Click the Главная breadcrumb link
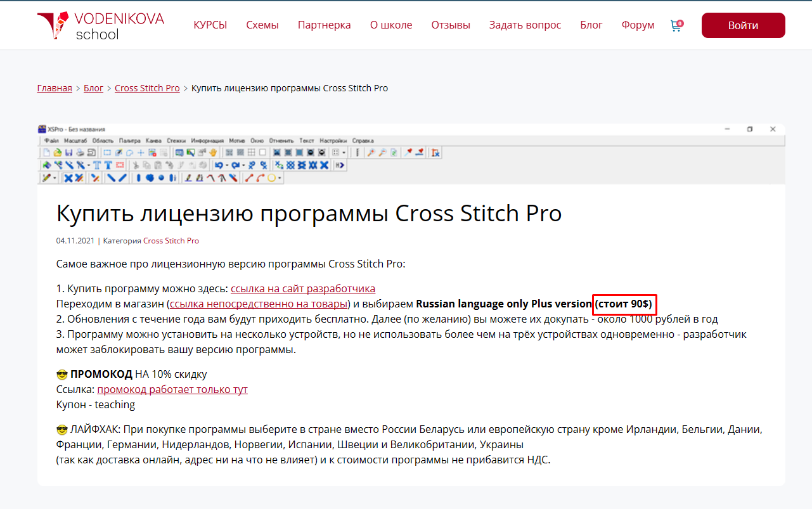The height and width of the screenshot is (509, 812). [55, 88]
